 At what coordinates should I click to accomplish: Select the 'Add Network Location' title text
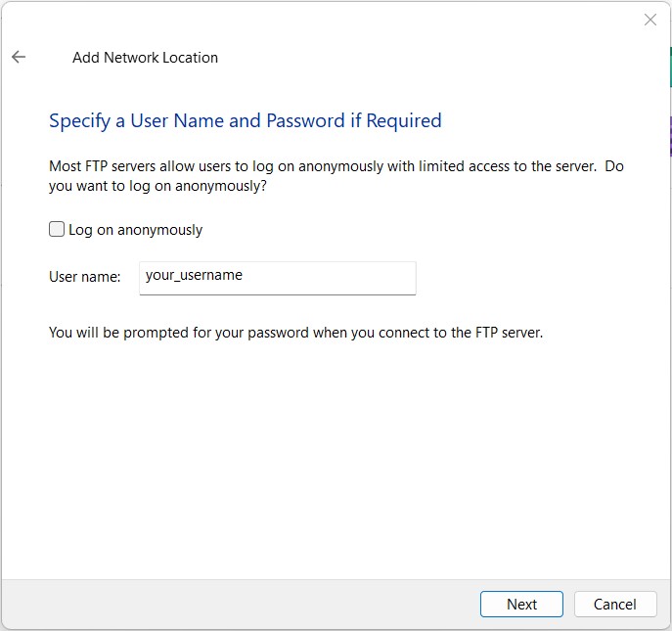coord(146,58)
